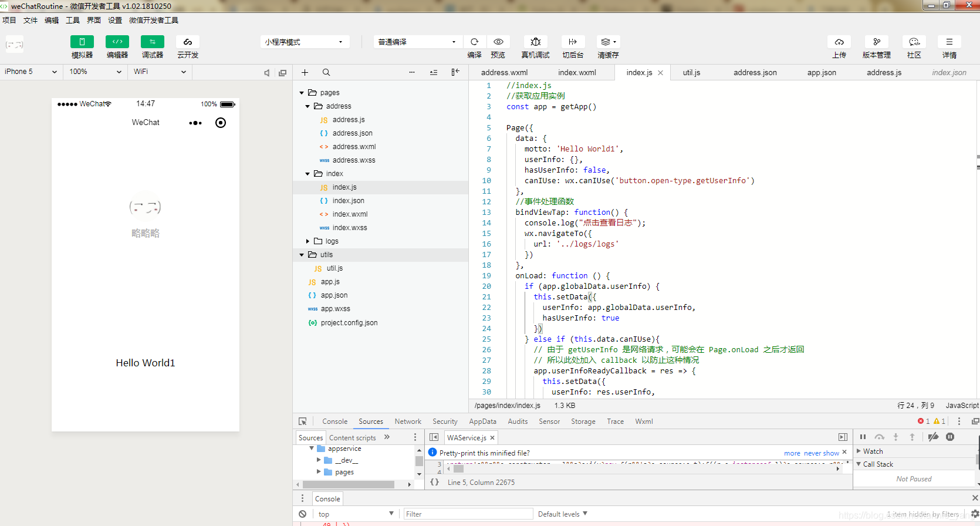Click the console Filter input field
Viewport: 980px width, 526px height.
(x=468, y=514)
